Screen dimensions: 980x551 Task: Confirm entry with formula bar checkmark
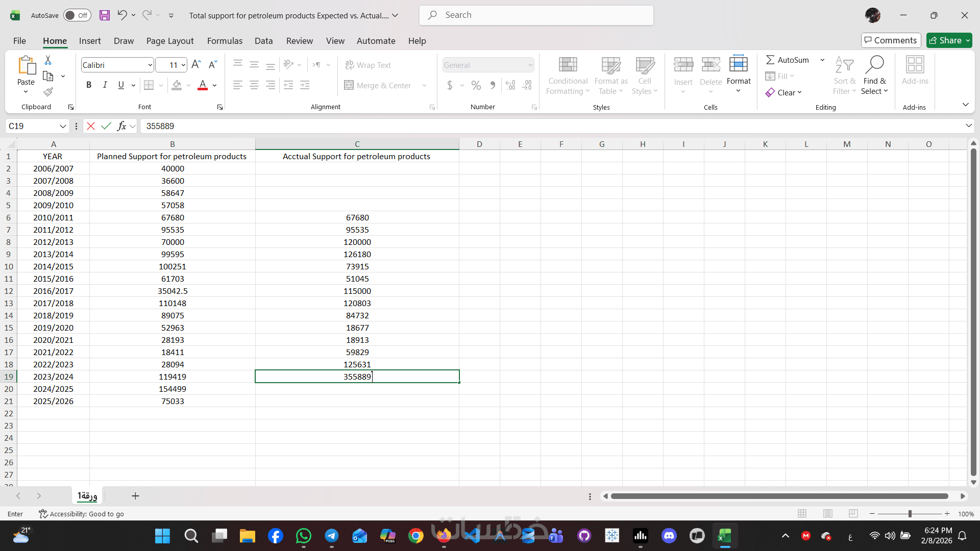106,126
